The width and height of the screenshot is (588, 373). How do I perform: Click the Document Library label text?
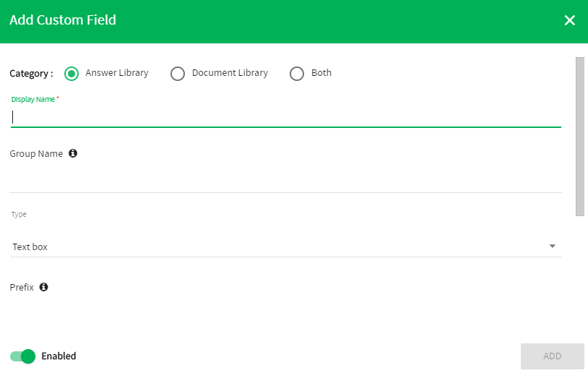(x=230, y=73)
